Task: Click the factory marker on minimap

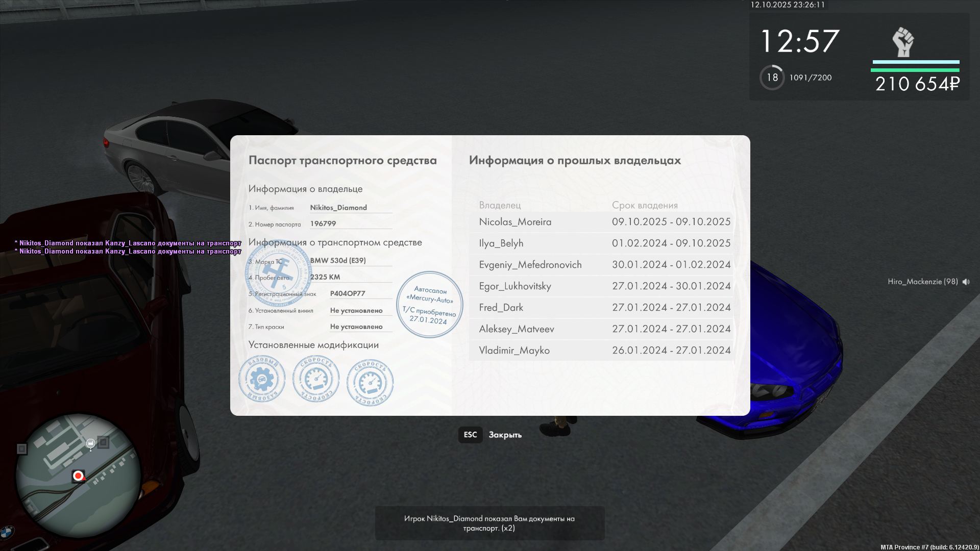Action: coord(90,443)
